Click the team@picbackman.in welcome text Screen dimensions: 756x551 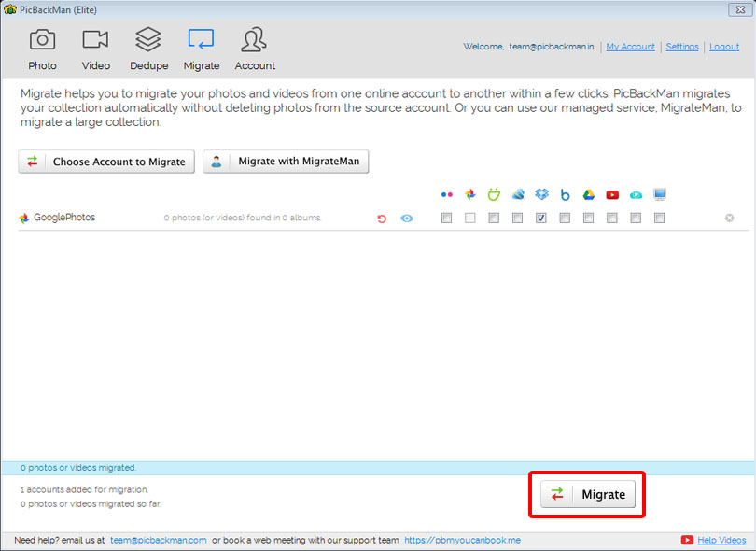point(552,47)
